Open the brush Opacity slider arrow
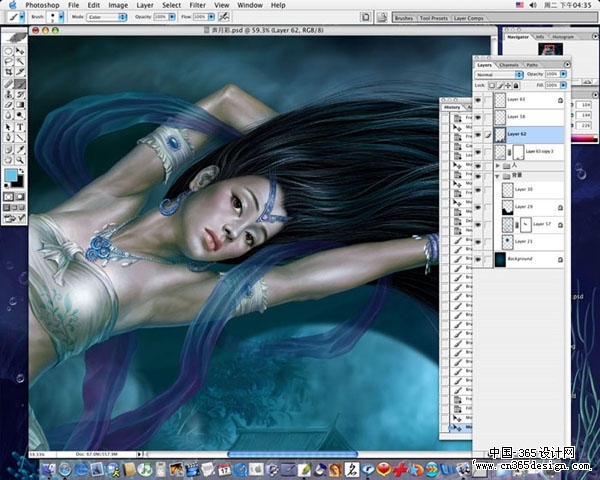This screenshot has height=480, width=600. point(172,17)
